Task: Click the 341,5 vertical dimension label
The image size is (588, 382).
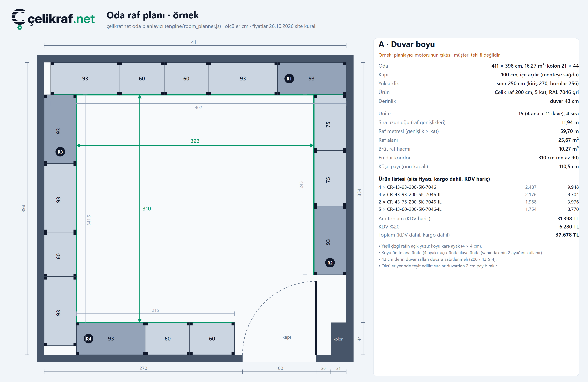Action: [x=89, y=220]
